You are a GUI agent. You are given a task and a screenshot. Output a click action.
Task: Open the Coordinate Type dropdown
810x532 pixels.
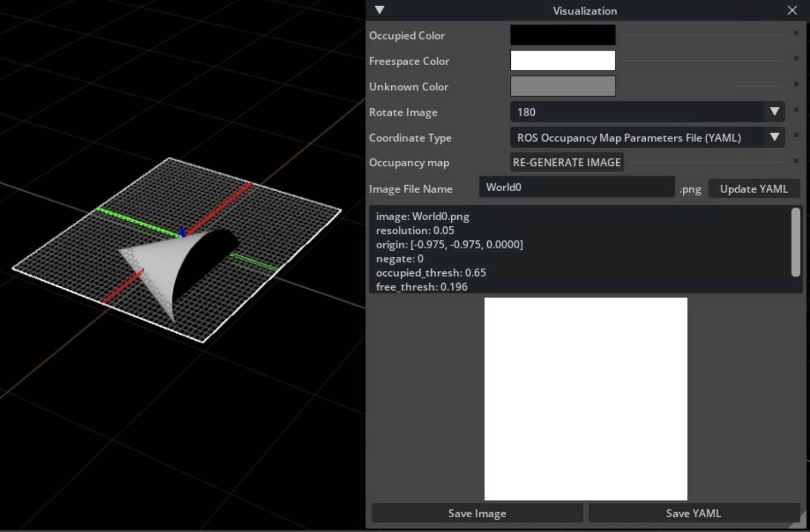pyautogui.click(x=647, y=137)
